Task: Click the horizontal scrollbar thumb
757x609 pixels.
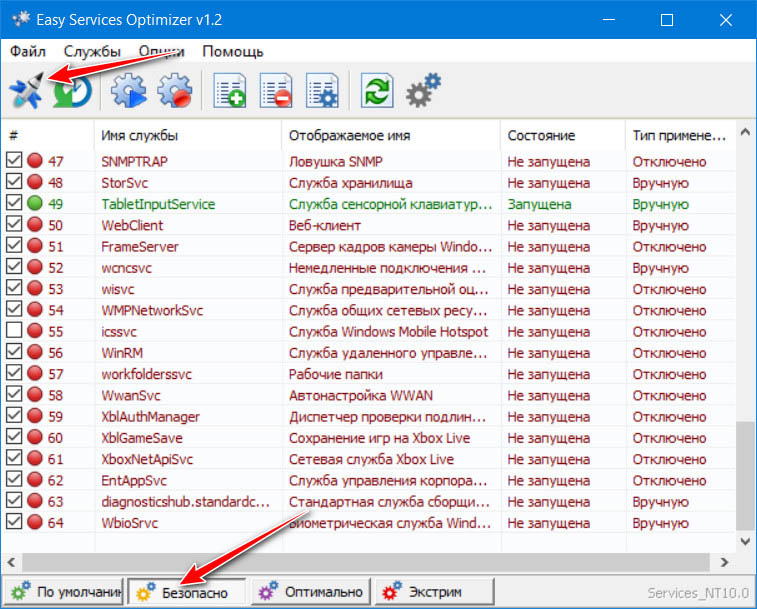Action: [x=365, y=562]
